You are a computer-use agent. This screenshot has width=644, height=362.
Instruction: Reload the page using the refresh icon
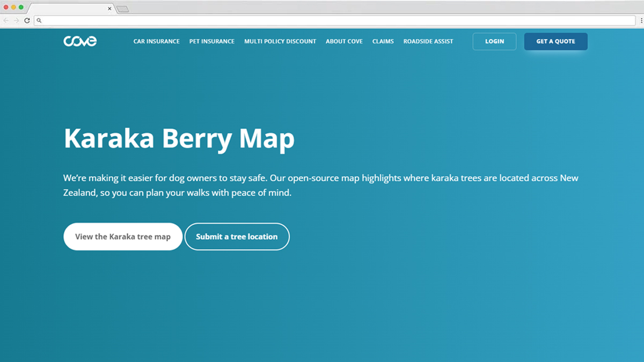[27, 20]
